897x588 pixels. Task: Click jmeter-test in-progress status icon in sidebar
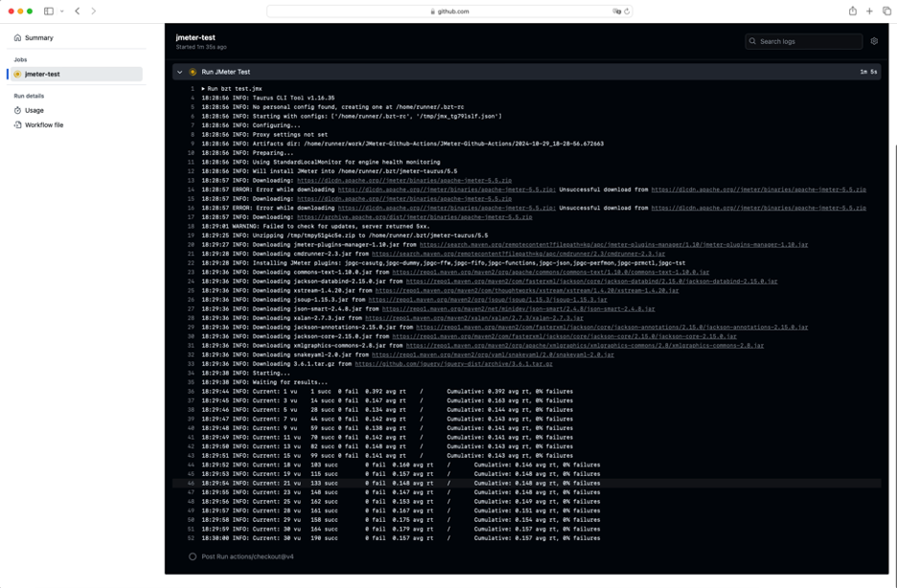click(17, 75)
